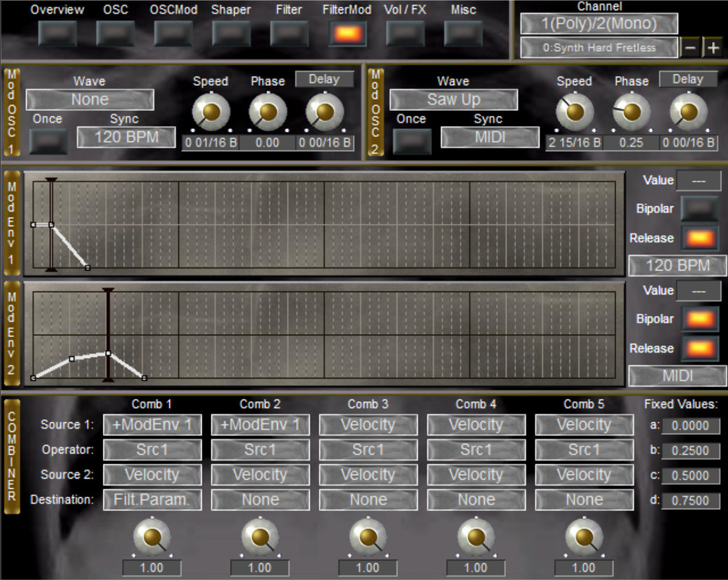Click Comb 5 amount knob
The image size is (728, 580).
584,536
